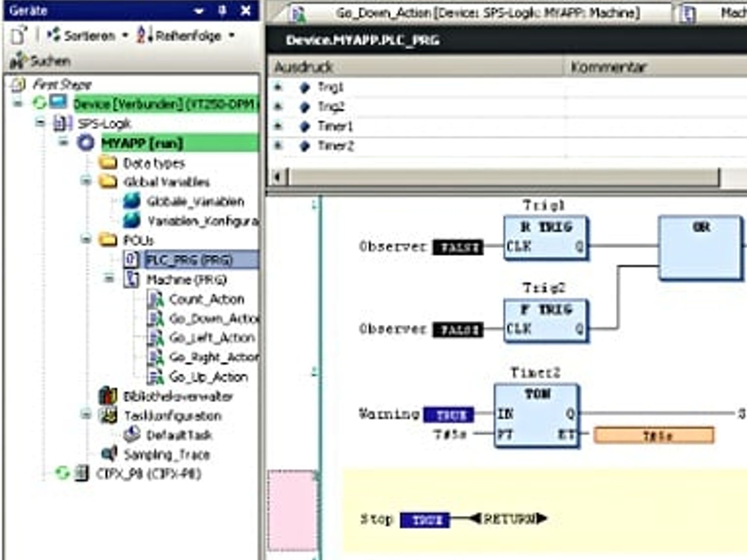This screenshot has width=747, height=560.
Task: Collapse the MYAPP [run] node
Action: pos(63,143)
